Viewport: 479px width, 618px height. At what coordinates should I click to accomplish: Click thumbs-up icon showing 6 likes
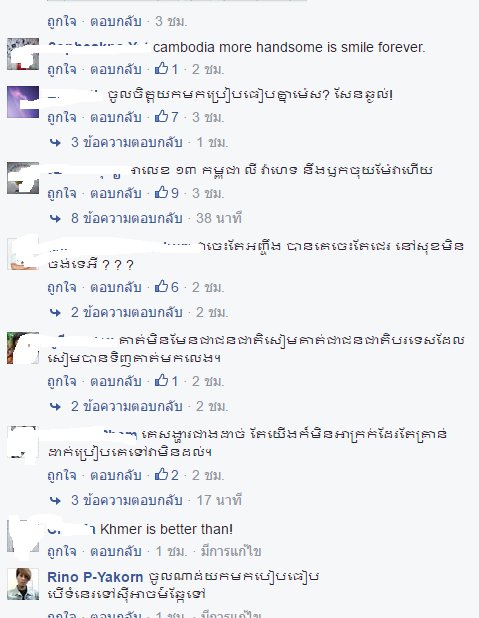tap(161, 287)
